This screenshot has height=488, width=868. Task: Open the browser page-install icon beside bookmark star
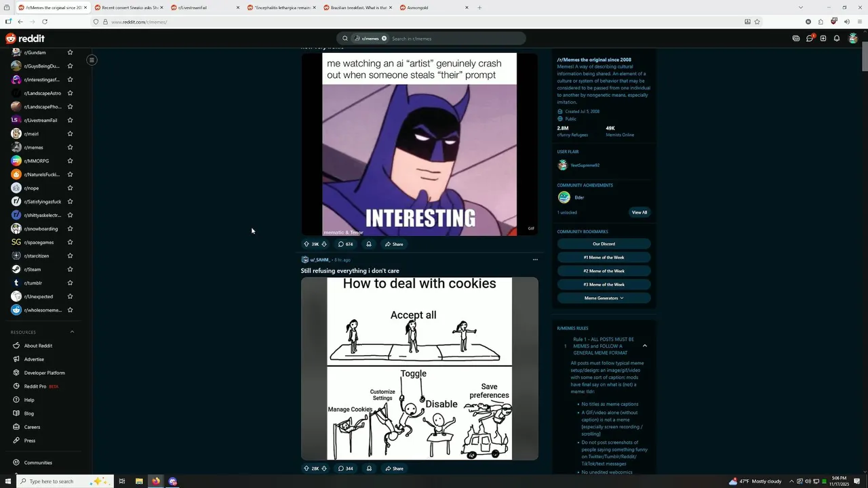click(x=747, y=22)
